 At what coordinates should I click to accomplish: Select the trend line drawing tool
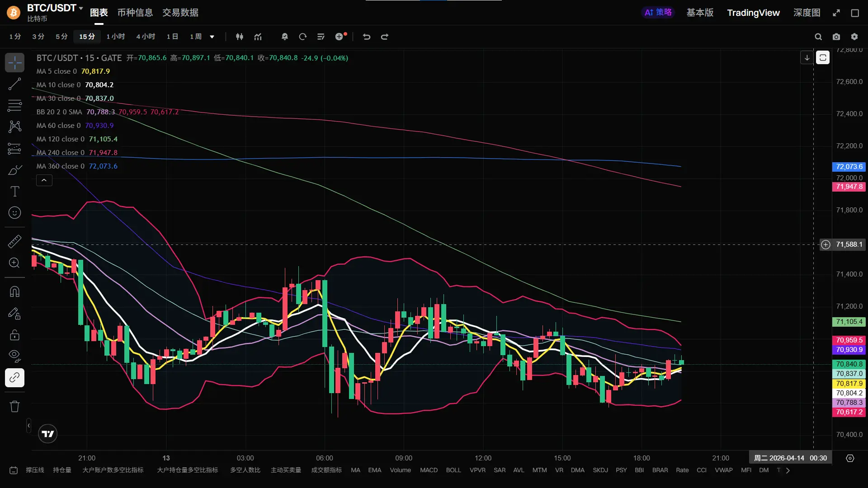click(14, 84)
